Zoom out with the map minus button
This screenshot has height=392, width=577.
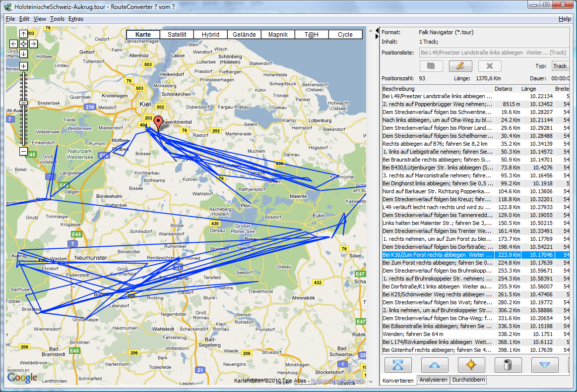click(23, 151)
